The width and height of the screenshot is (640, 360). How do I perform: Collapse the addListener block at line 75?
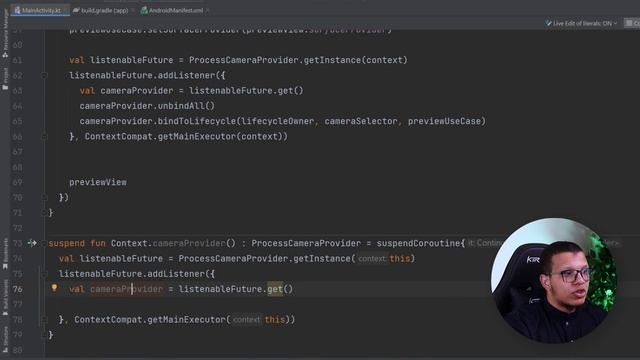44,274
